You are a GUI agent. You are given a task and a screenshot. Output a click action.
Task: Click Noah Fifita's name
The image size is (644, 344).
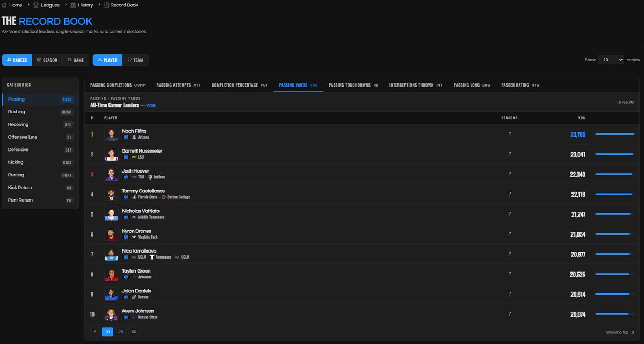(134, 131)
